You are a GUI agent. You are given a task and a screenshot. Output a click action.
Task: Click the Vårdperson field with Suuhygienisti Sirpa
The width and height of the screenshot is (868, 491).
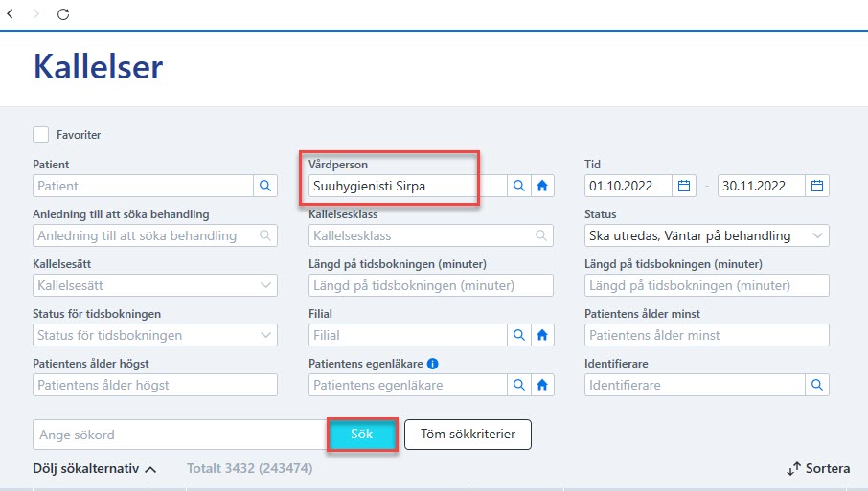(x=407, y=186)
